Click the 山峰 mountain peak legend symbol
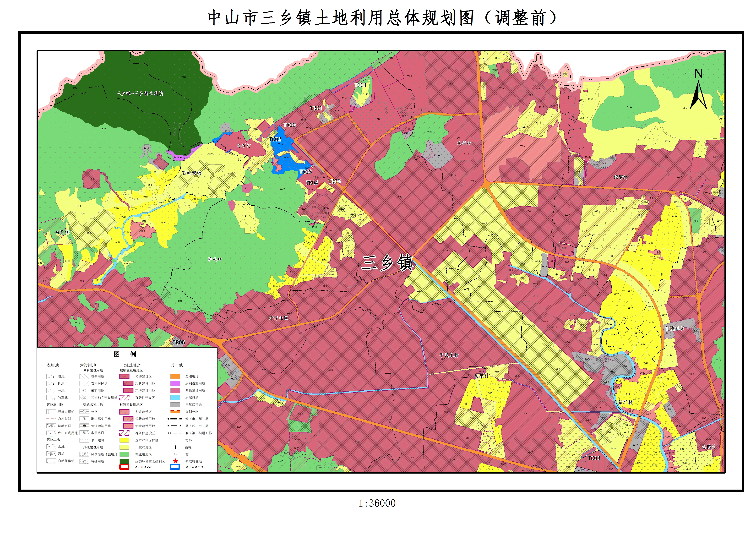Screen dimensions: 756x535 (176, 447)
